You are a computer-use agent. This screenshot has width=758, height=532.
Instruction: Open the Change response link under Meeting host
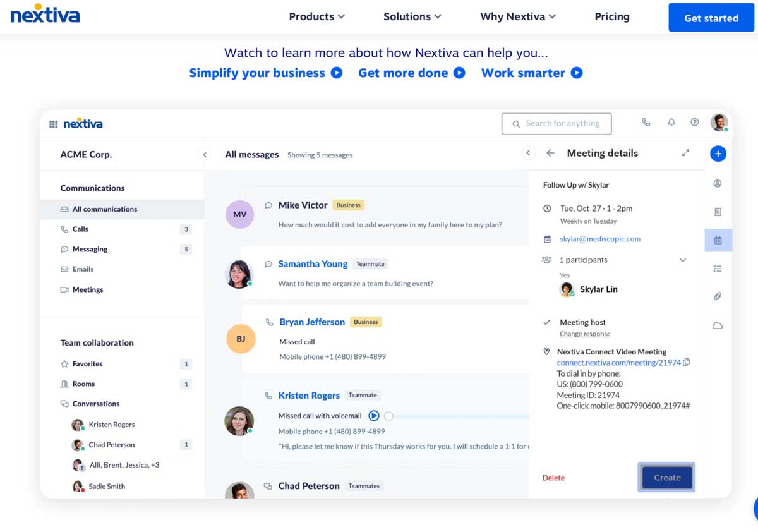click(x=585, y=334)
